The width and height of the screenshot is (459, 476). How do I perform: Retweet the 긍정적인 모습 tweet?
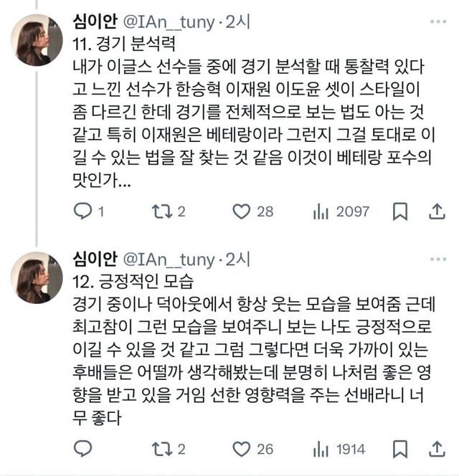point(163,449)
